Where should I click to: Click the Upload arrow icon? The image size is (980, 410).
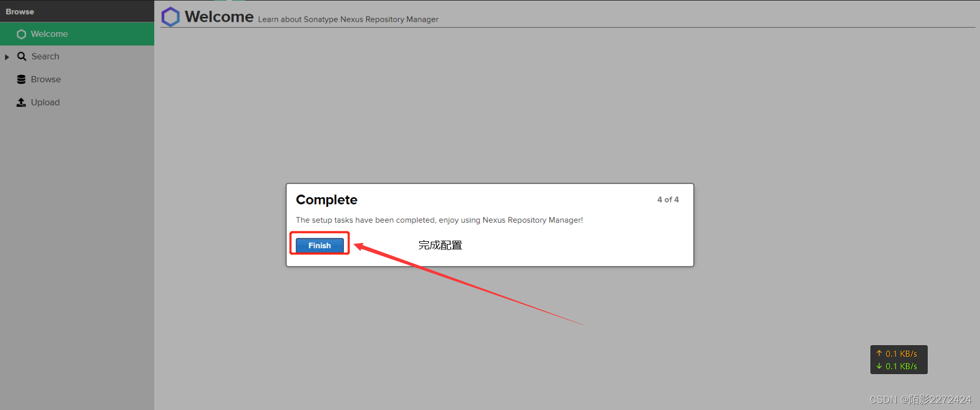click(21, 102)
